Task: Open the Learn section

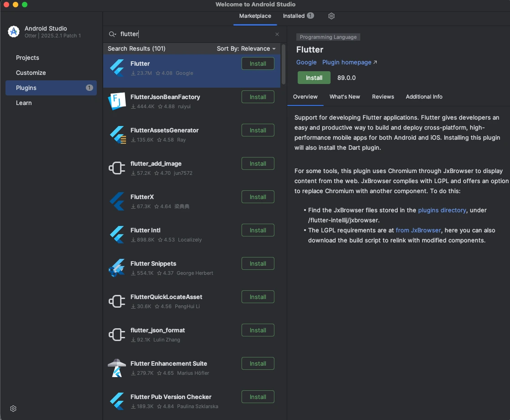Action: (24, 103)
